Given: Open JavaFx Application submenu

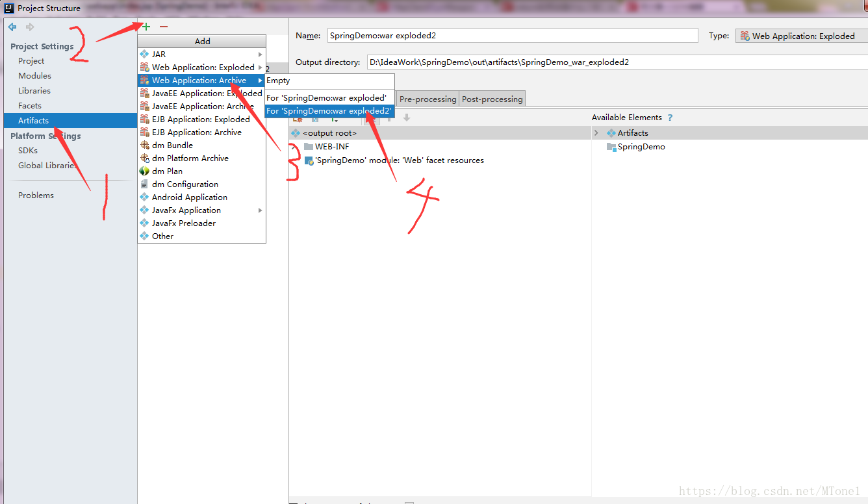Looking at the screenshot, I should (201, 210).
